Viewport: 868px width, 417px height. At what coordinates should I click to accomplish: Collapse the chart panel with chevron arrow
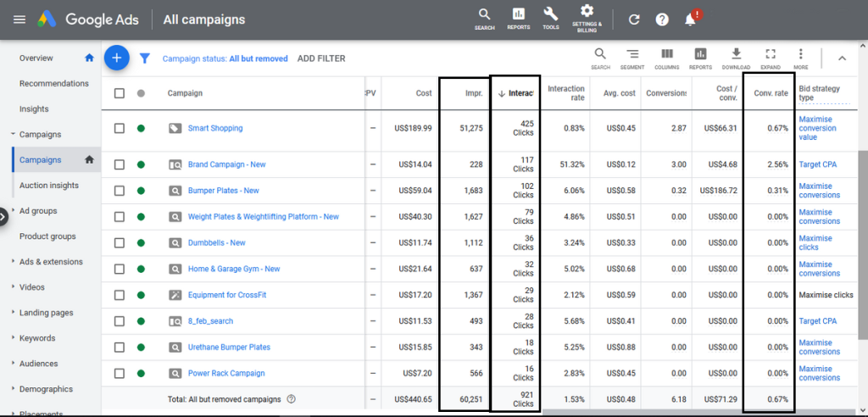842,58
